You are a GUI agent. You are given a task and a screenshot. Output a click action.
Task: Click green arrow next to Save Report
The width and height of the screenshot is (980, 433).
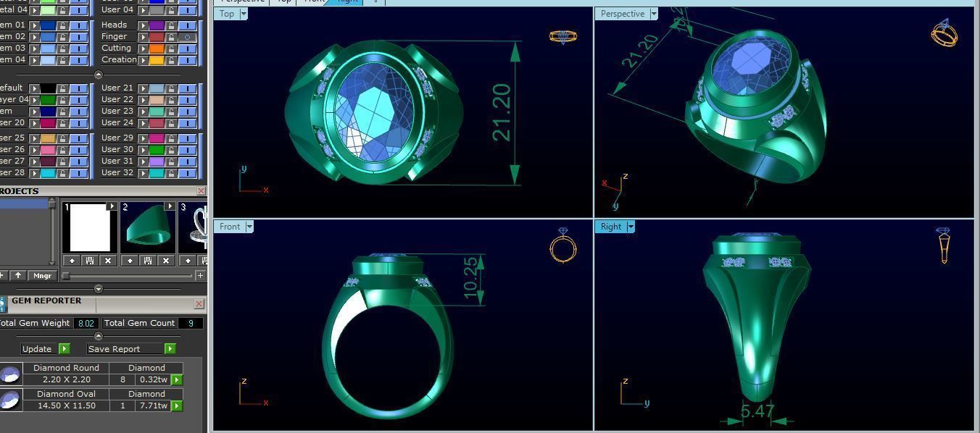click(170, 349)
